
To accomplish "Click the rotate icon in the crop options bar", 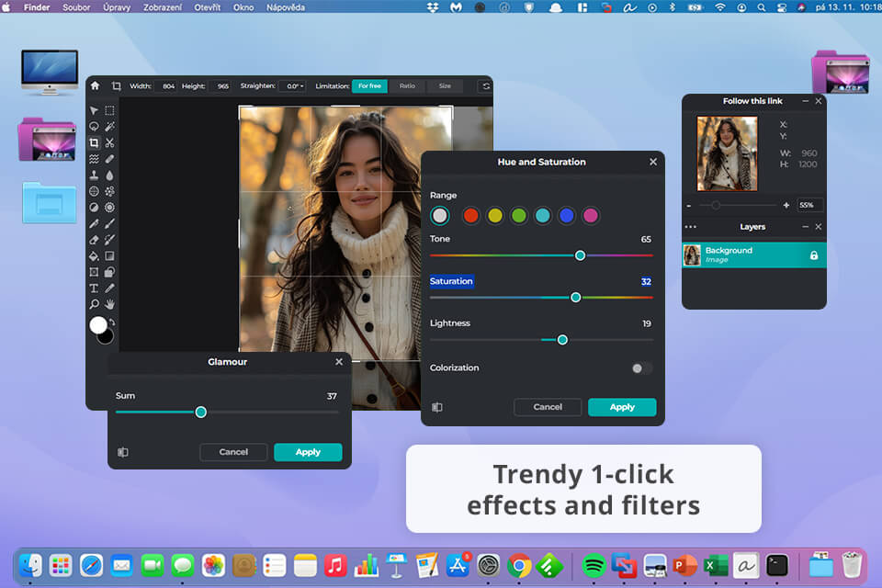I will tap(486, 86).
